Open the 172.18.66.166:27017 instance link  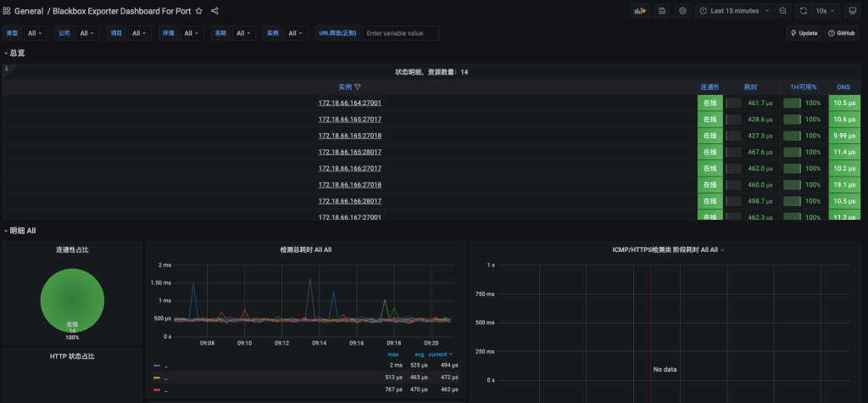coord(350,169)
